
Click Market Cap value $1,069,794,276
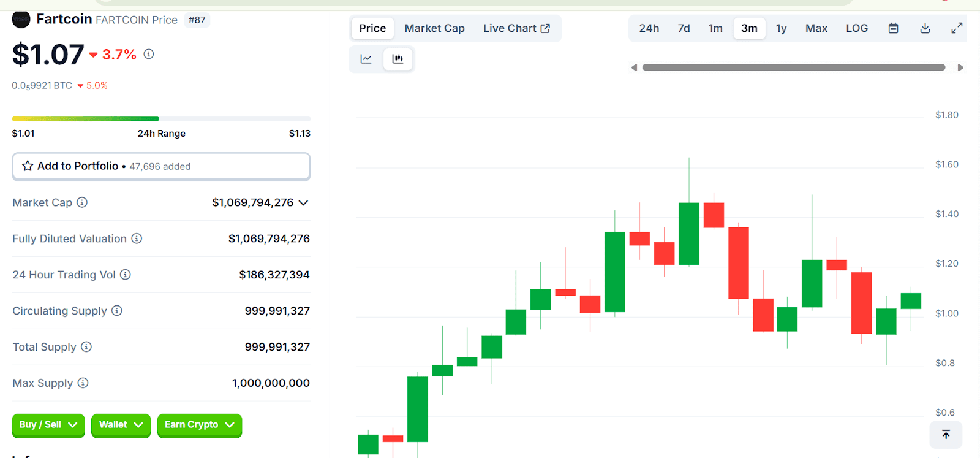pos(253,202)
